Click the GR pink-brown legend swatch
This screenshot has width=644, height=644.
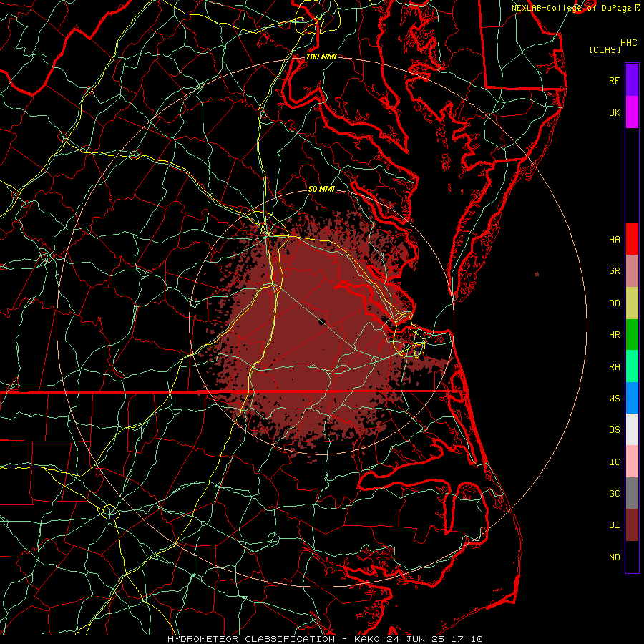point(632,271)
